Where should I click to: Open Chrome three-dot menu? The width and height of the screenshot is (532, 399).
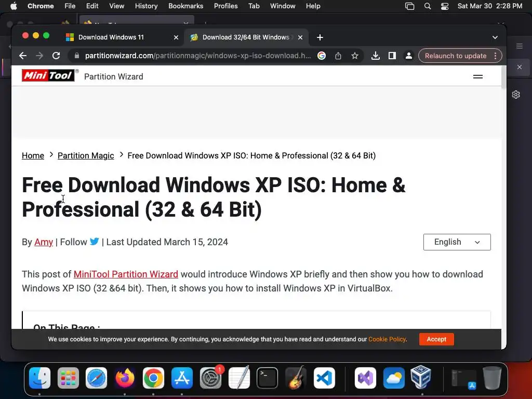496,56
